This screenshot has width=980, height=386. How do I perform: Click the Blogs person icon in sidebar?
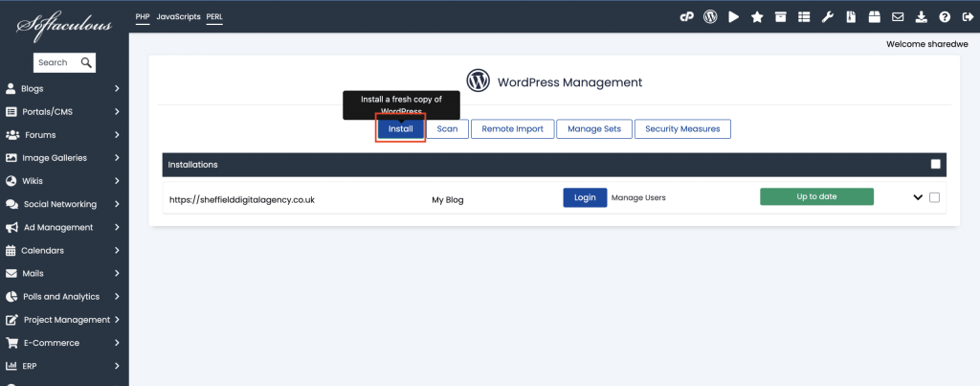pyautogui.click(x=10, y=89)
